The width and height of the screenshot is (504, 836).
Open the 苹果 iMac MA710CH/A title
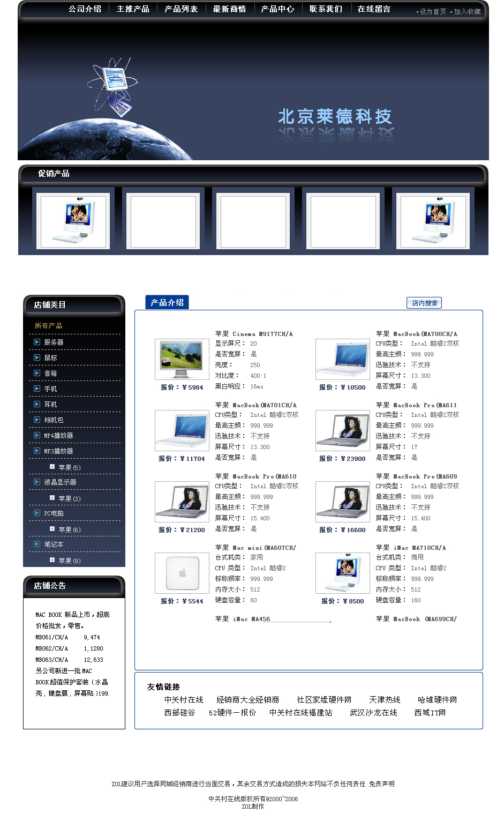click(411, 548)
